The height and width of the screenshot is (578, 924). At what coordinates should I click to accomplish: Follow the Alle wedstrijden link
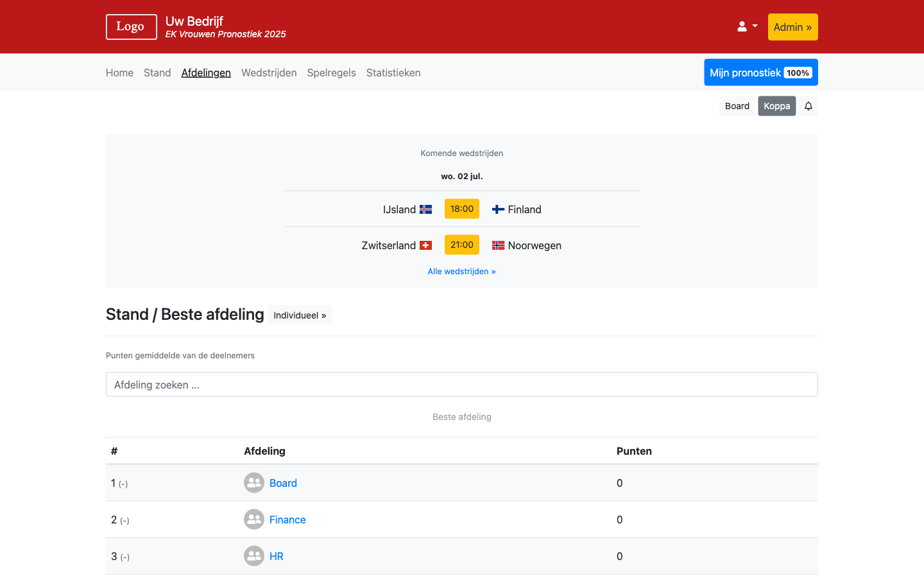(x=461, y=272)
